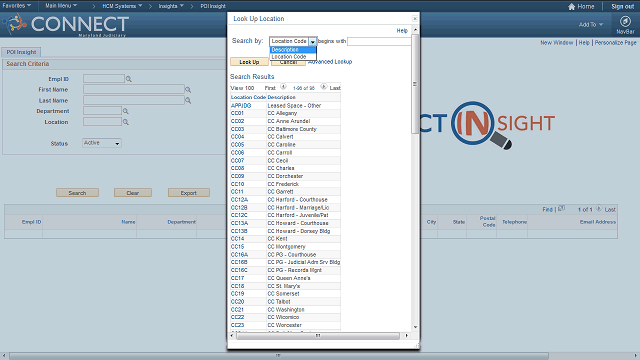This screenshot has height=360, width=640.
Task: Click the Last Name input field
Action: (134, 100)
